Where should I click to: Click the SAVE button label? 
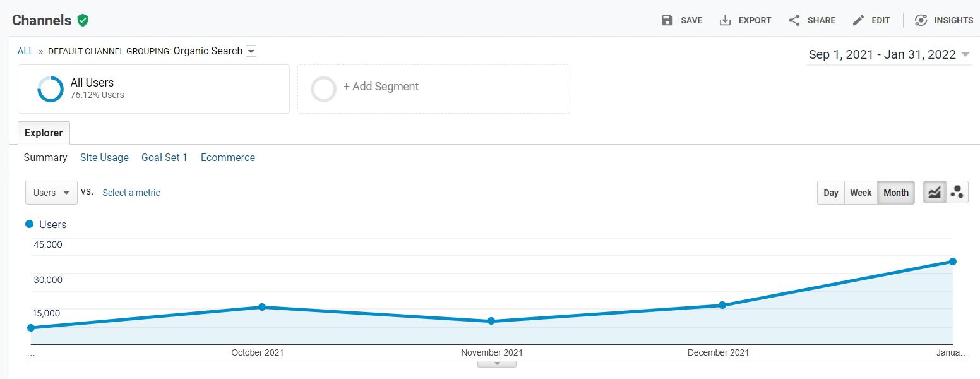coord(691,20)
